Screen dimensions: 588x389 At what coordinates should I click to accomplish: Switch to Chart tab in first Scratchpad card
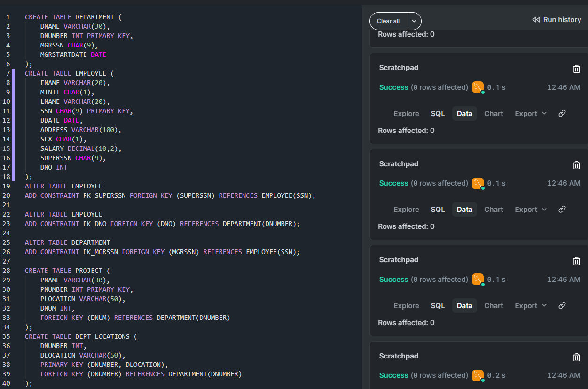(x=494, y=114)
